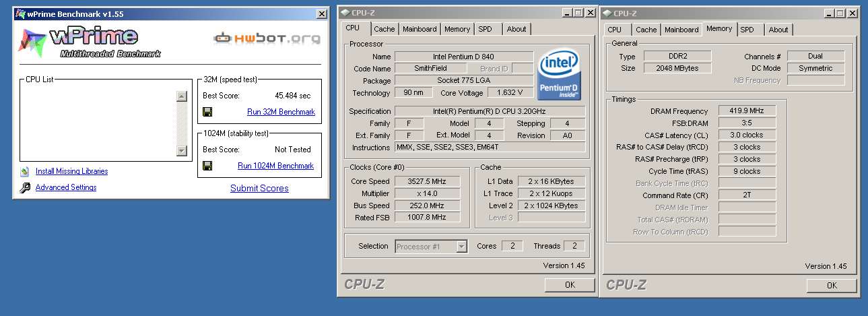Click the Submit Scores link
Screen dimensions: 868x316
pyautogui.click(x=259, y=189)
